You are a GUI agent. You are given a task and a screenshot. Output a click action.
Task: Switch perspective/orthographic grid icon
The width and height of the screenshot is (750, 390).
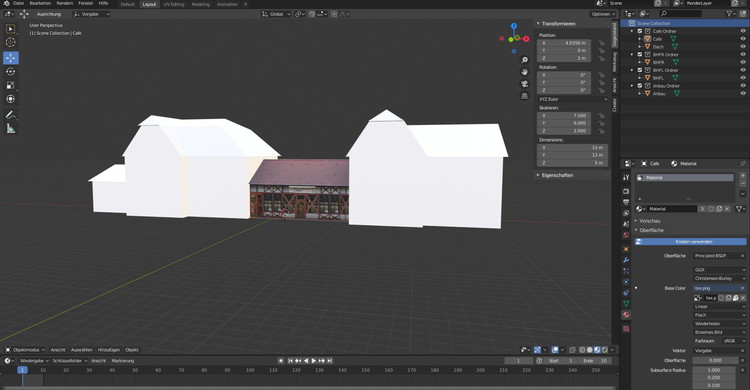(x=524, y=96)
